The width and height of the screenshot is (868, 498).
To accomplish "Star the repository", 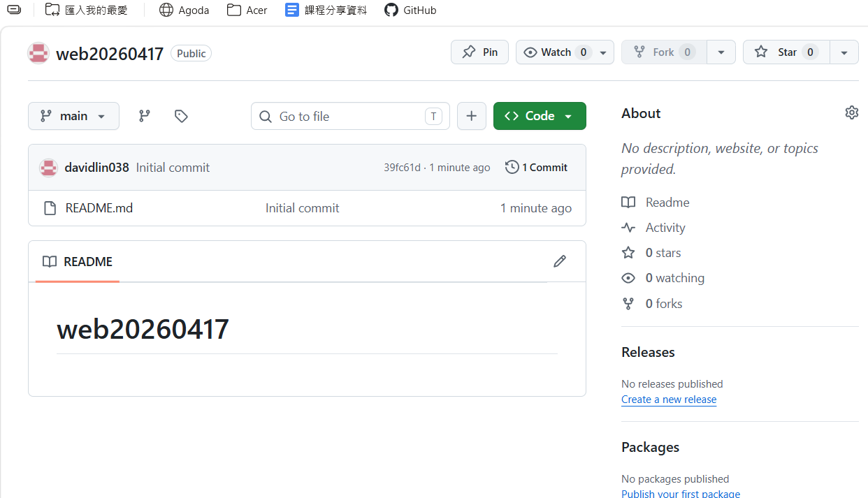I will 779,52.
